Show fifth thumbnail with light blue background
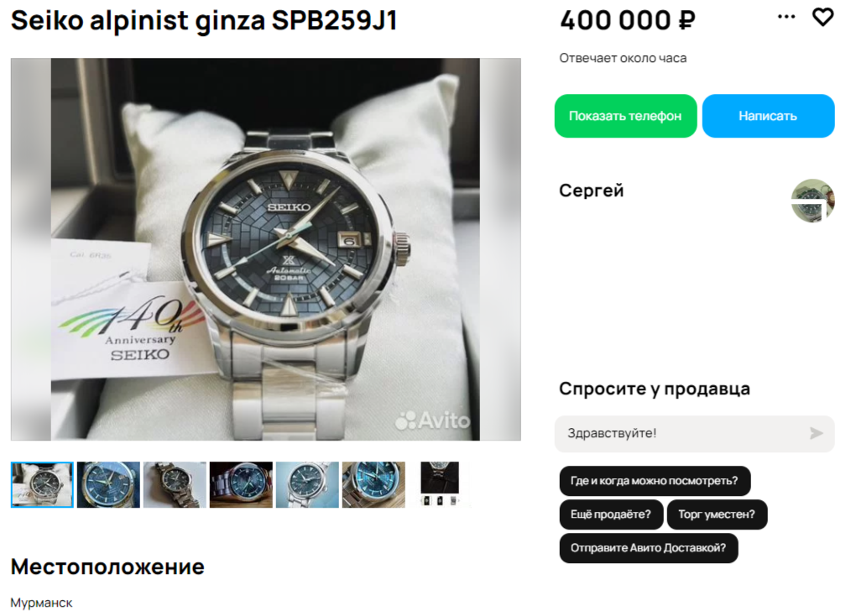 pos(307,484)
